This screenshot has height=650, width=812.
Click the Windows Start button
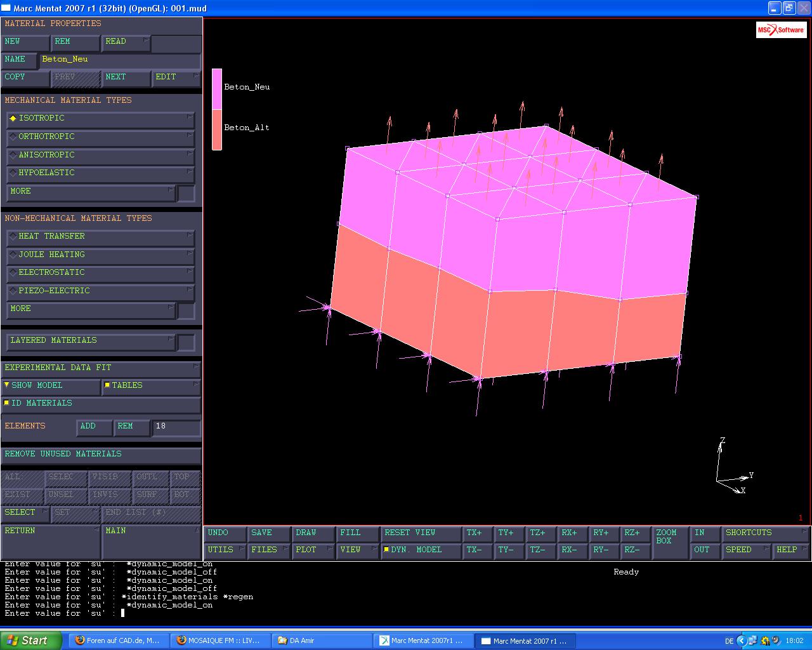coord(32,640)
